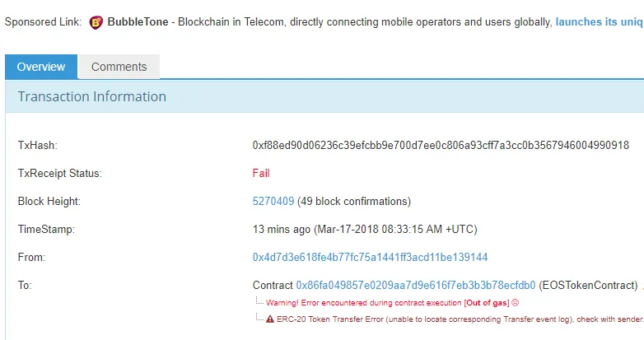Select the Overview tab

pyautogui.click(x=41, y=67)
